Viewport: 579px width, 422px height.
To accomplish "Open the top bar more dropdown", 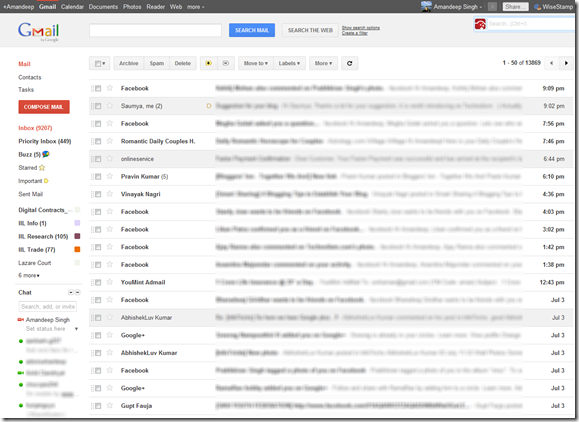I will pyautogui.click(x=195, y=7).
